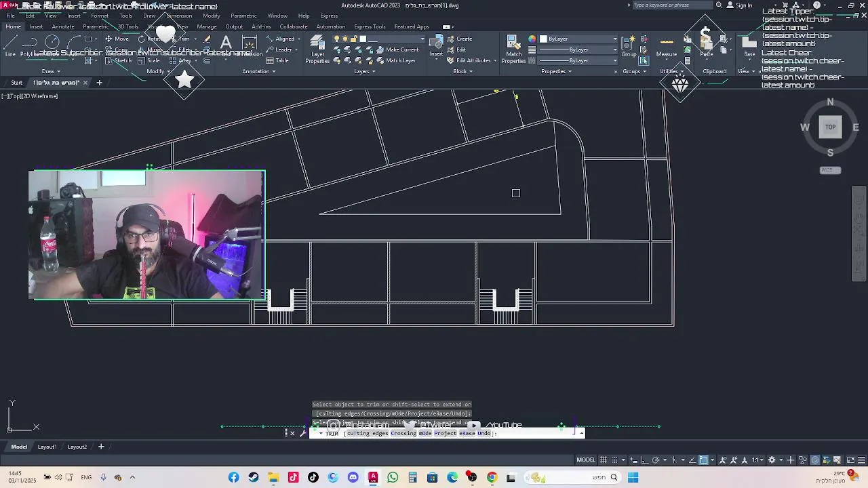The width and height of the screenshot is (868, 488).
Task: Activate the Scale tool
Action: point(149,60)
